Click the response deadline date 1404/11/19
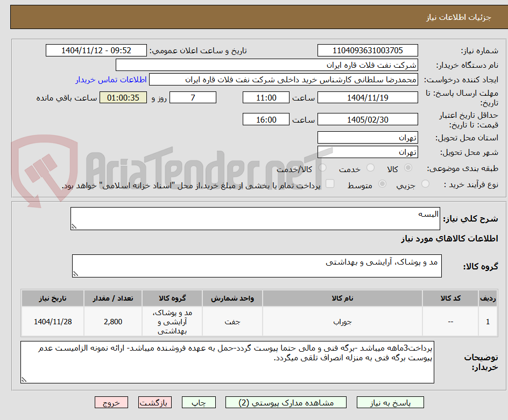This screenshot has width=508, height=420. pyautogui.click(x=368, y=97)
